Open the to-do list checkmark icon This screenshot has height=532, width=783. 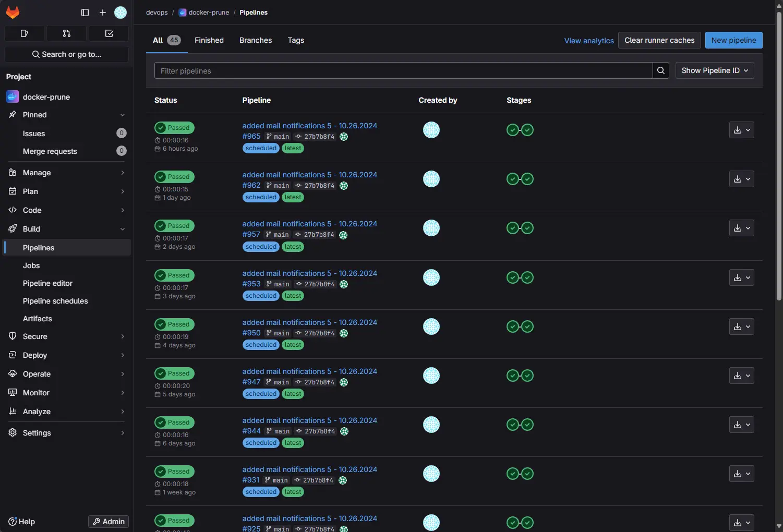109,33
